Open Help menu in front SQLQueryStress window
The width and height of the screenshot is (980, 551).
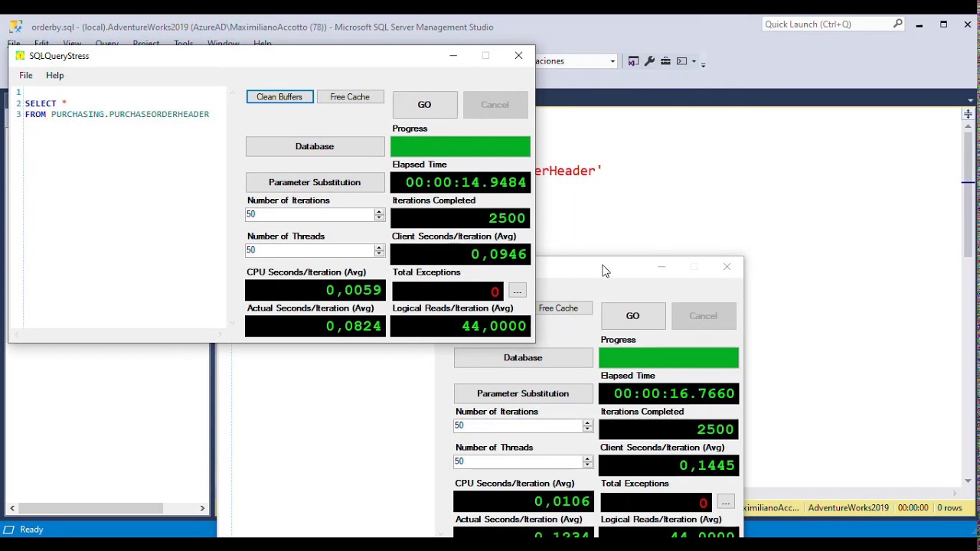coord(54,75)
